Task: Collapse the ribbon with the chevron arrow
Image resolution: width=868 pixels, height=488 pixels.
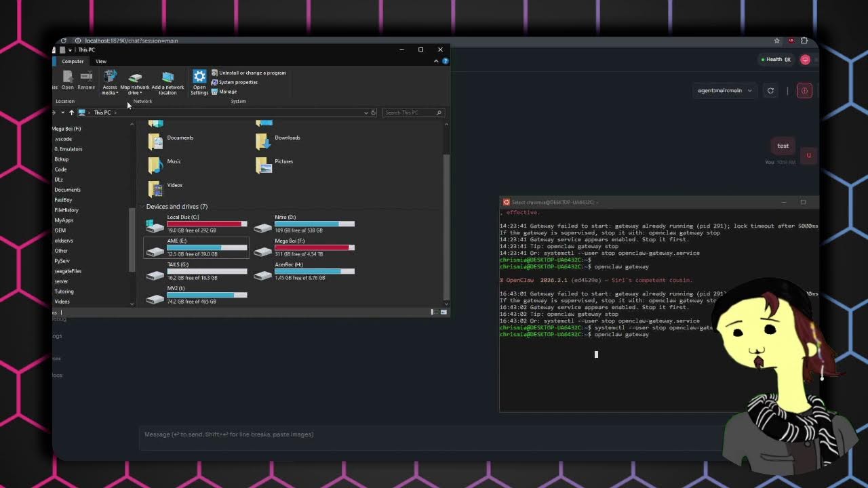Action: pyautogui.click(x=436, y=61)
